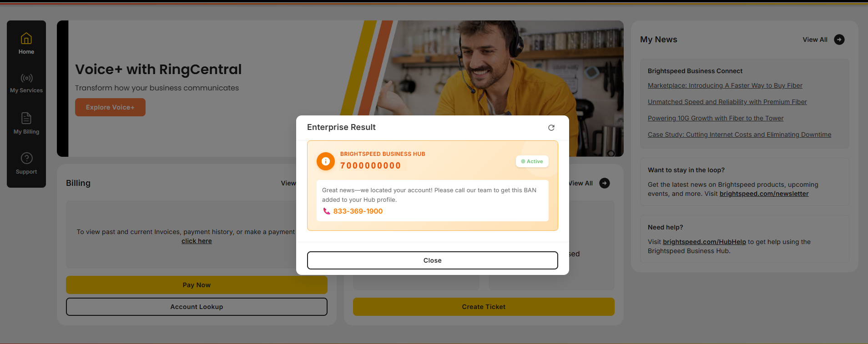Click the arrow icon next to My News View All

click(x=839, y=40)
